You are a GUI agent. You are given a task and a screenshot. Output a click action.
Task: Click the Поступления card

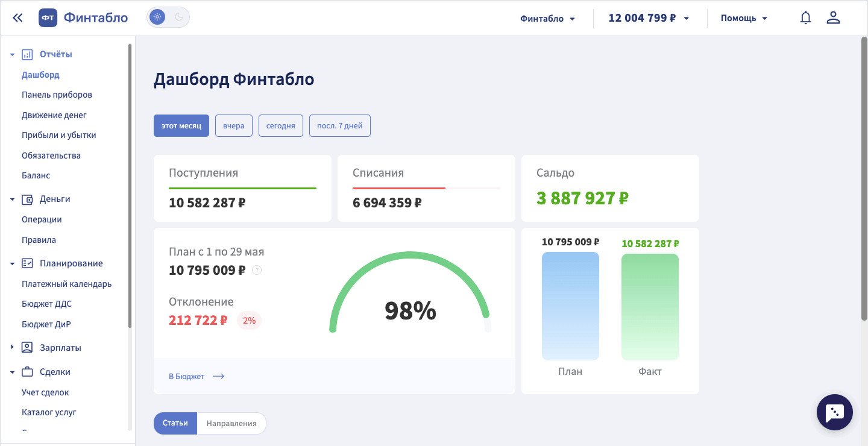pos(242,188)
